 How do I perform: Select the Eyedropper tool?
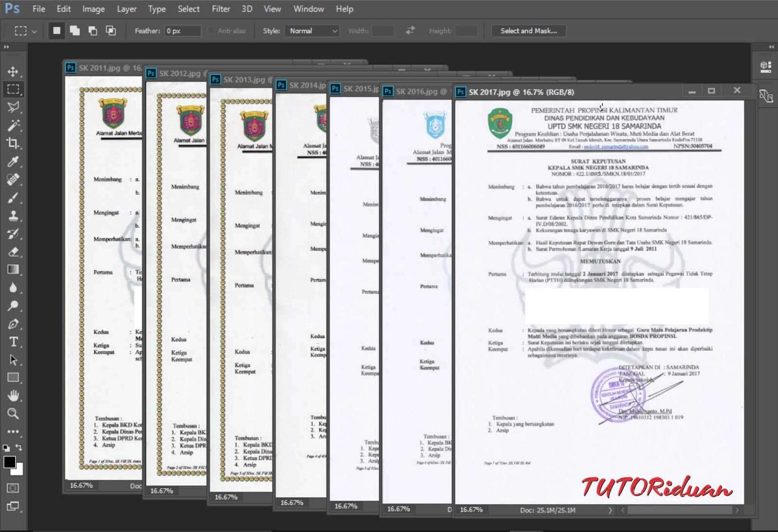pos(13,161)
